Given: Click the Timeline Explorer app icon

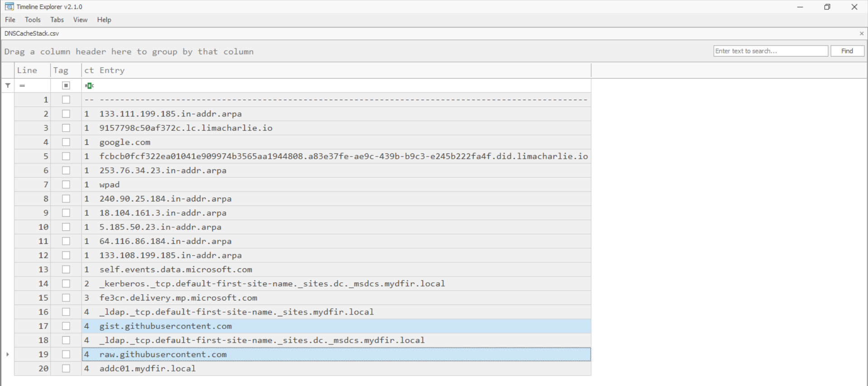Looking at the screenshot, I should coord(9,7).
